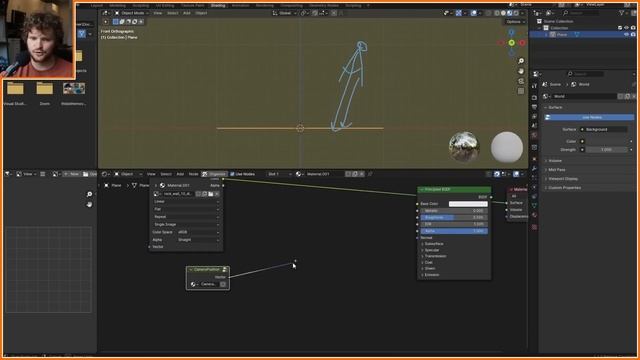Open the Global transform orientation dropdown
Image resolution: width=640 pixels, height=360 pixels.
pos(284,13)
